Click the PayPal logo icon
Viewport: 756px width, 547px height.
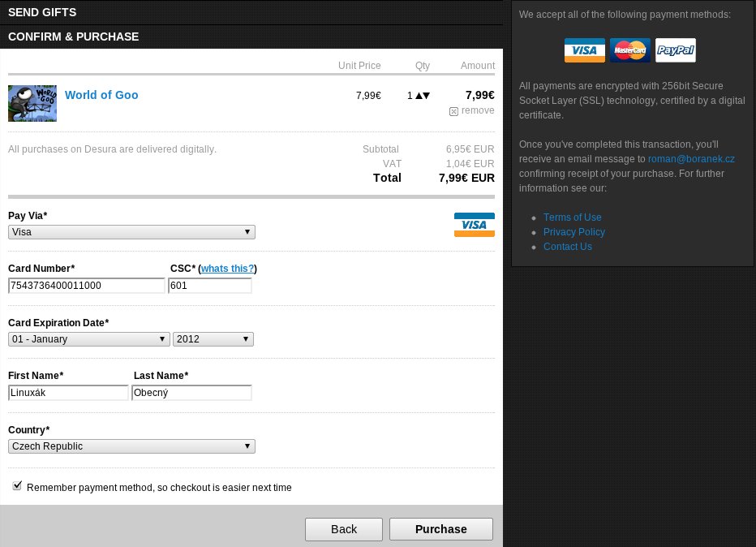tap(675, 50)
